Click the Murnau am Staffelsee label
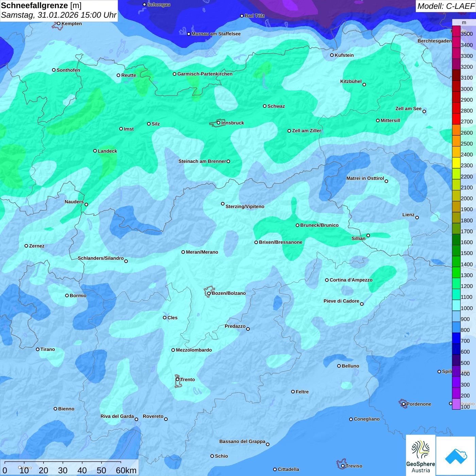476x476 pixels. (216, 34)
